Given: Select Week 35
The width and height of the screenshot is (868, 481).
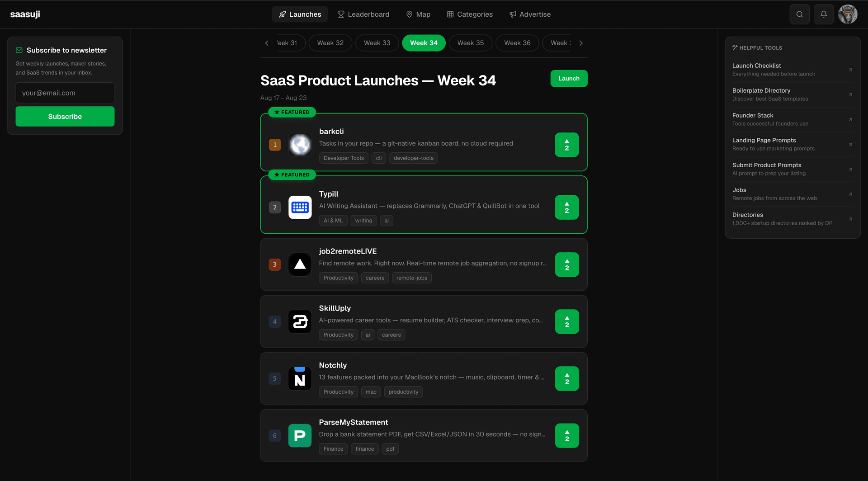Looking at the screenshot, I should [x=471, y=43].
